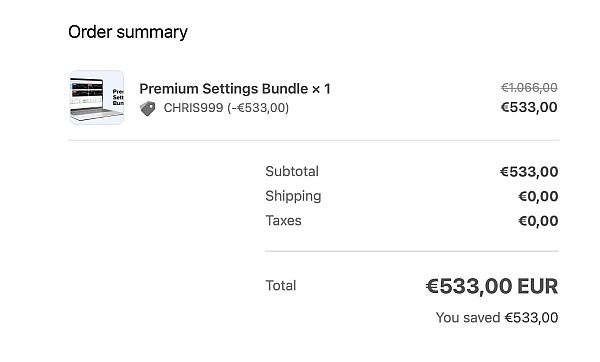Click the Subtotal amount €533,00
600x362 pixels.
coord(529,172)
